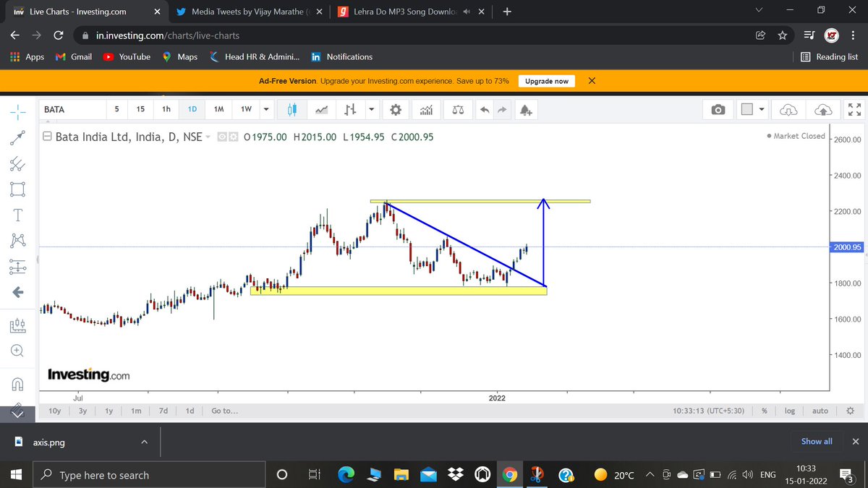Image resolution: width=868 pixels, height=488 pixels.
Task: Open the Reading list
Action: 830,56
